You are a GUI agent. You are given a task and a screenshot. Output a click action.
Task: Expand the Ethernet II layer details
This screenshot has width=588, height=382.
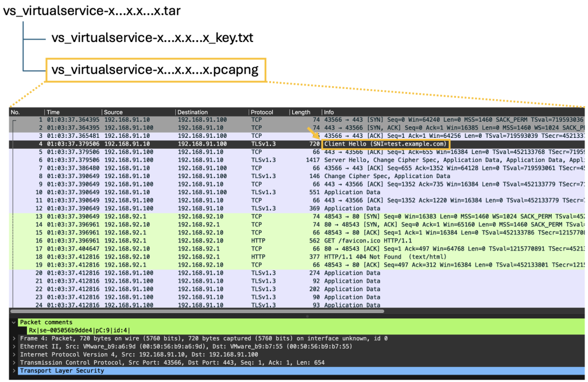(x=14, y=347)
